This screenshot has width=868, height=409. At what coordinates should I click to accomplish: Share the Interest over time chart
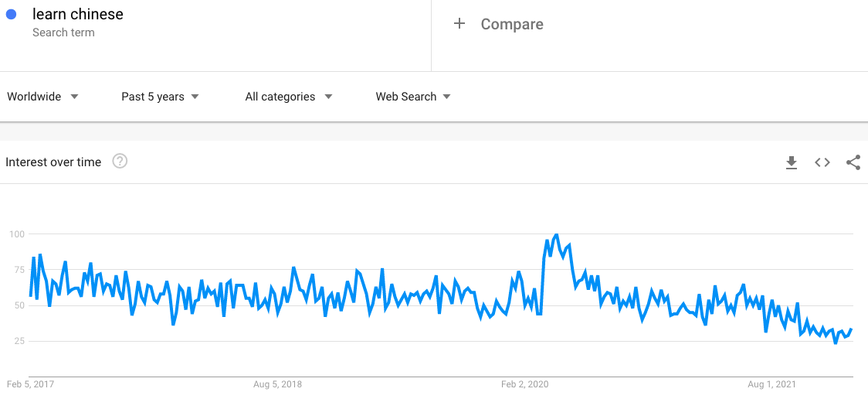853,162
